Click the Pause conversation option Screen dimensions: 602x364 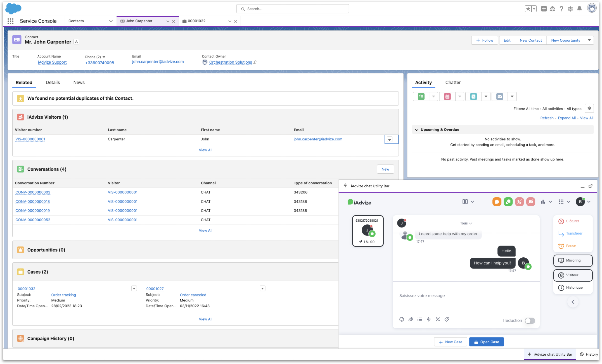pos(571,246)
